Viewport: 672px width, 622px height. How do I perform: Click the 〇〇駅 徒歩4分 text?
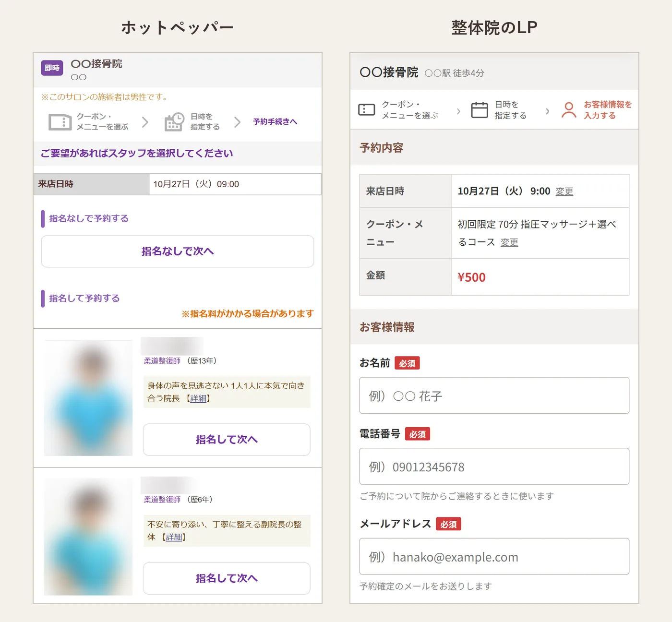click(x=455, y=73)
